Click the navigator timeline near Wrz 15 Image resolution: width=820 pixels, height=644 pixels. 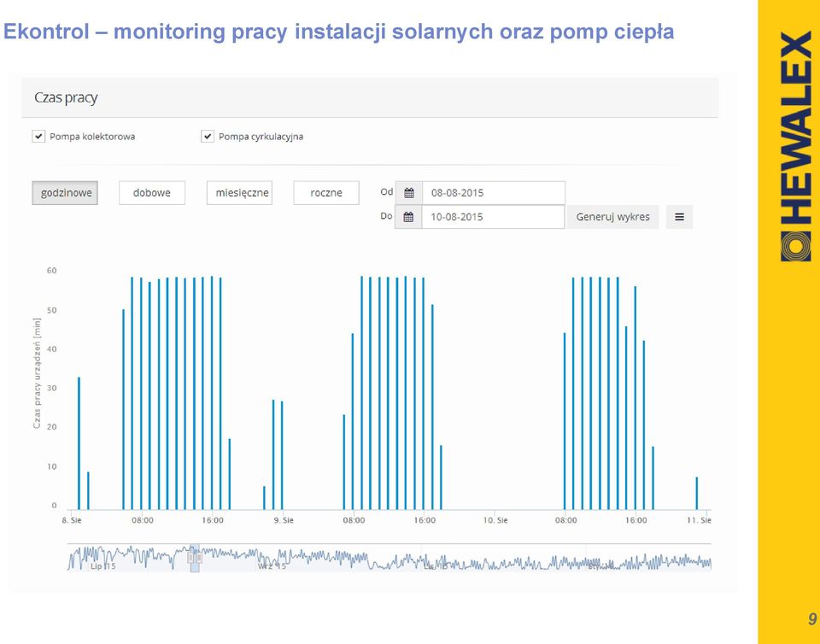tap(272, 566)
